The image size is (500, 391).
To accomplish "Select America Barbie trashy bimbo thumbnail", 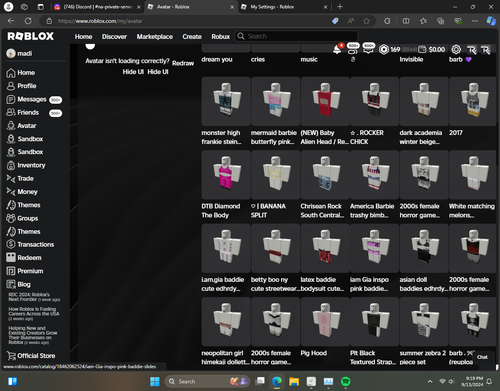I will (x=374, y=175).
